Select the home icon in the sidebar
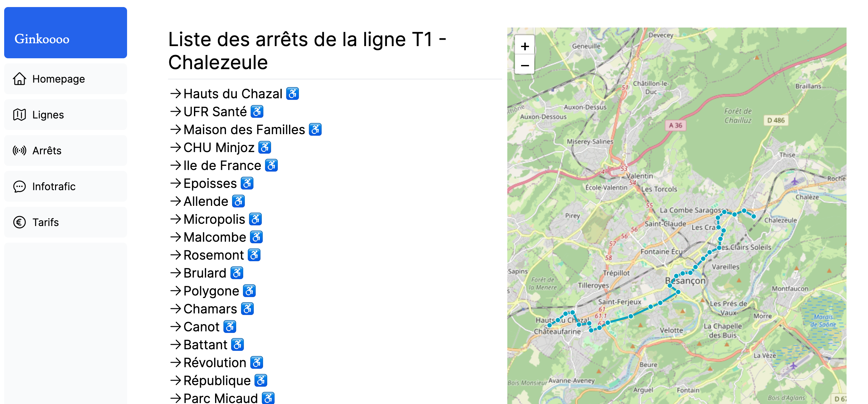Screen dimensions: 868x404 point(19,79)
